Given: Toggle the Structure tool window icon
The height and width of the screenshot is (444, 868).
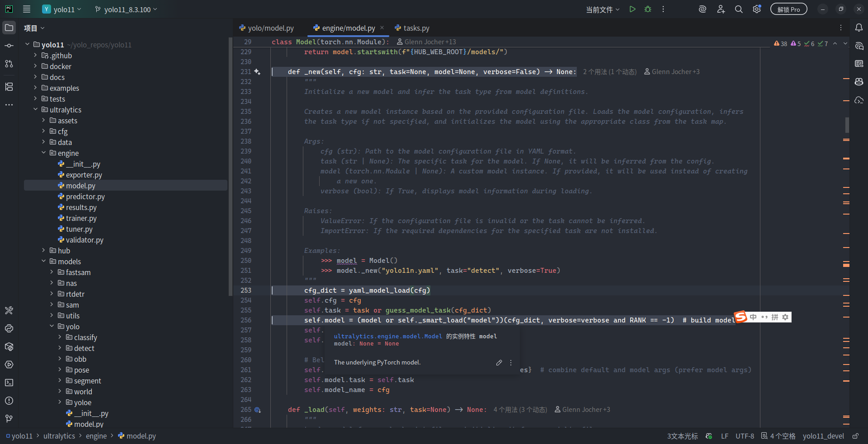Looking at the screenshot, I should pyautogui.click(x=9, y=86).
